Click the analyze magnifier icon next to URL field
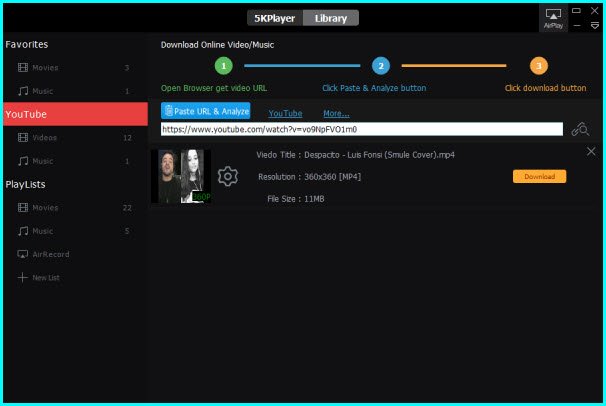606x406 pixels. (580, 129)
